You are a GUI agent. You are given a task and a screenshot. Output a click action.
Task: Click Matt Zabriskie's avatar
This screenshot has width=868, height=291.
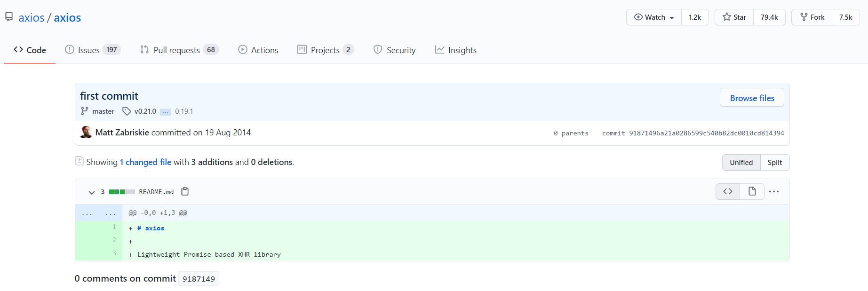coord(86,132)
